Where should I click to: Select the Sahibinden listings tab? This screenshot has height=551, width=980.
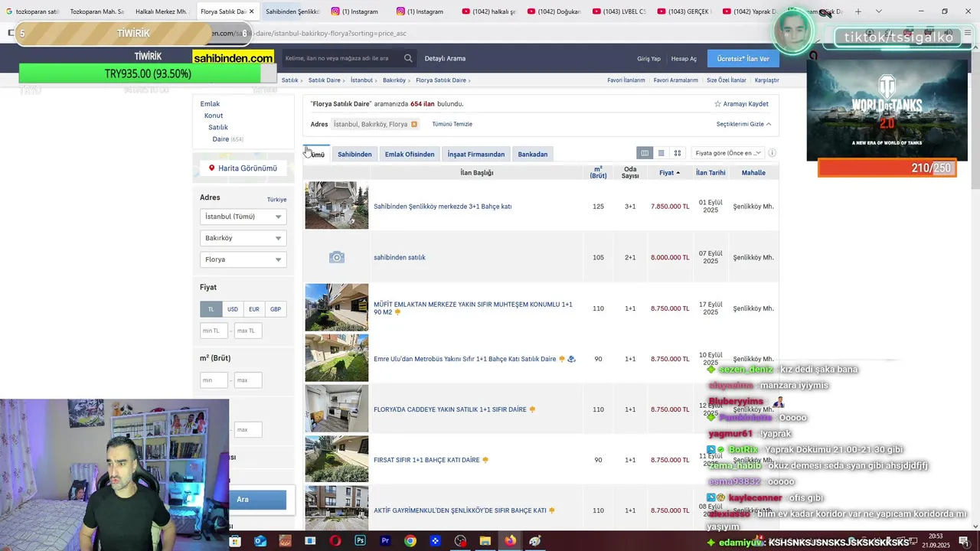pos(354,154)
